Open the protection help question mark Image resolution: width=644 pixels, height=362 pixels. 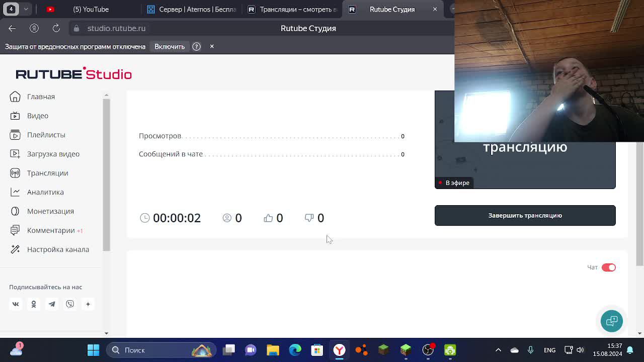point(197,46)
